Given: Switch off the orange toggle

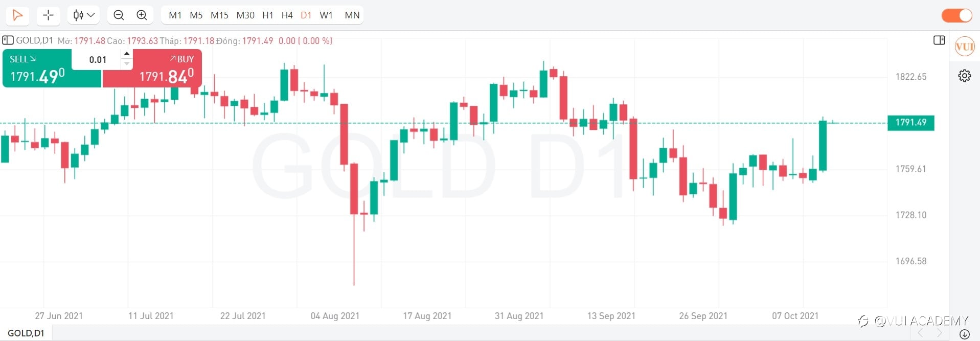Looking at the screenshot, I should tap(956, 15).
